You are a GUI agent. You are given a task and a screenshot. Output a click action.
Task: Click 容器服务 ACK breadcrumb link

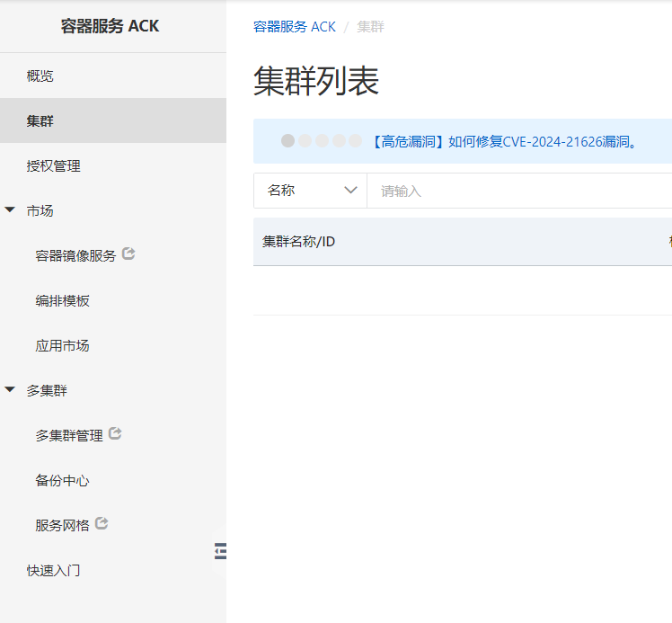[x=295, y=27]
